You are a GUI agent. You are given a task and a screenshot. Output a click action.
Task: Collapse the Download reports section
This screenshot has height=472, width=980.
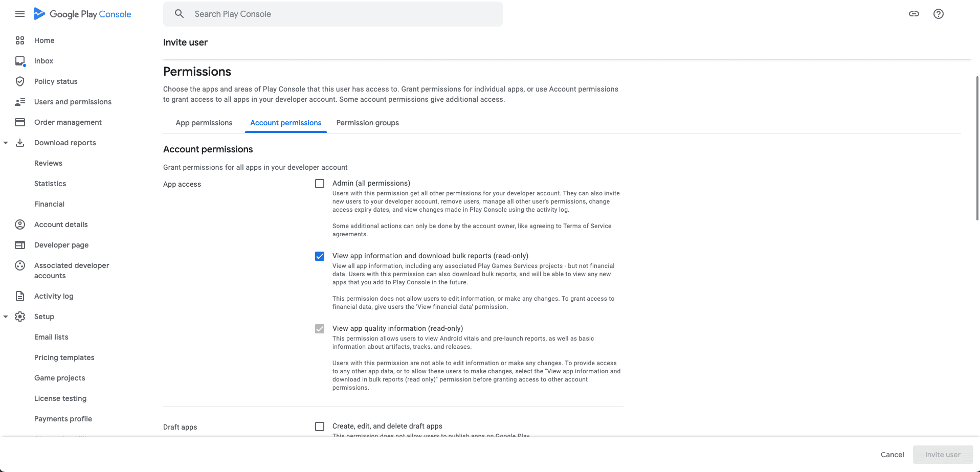(6, 143)
